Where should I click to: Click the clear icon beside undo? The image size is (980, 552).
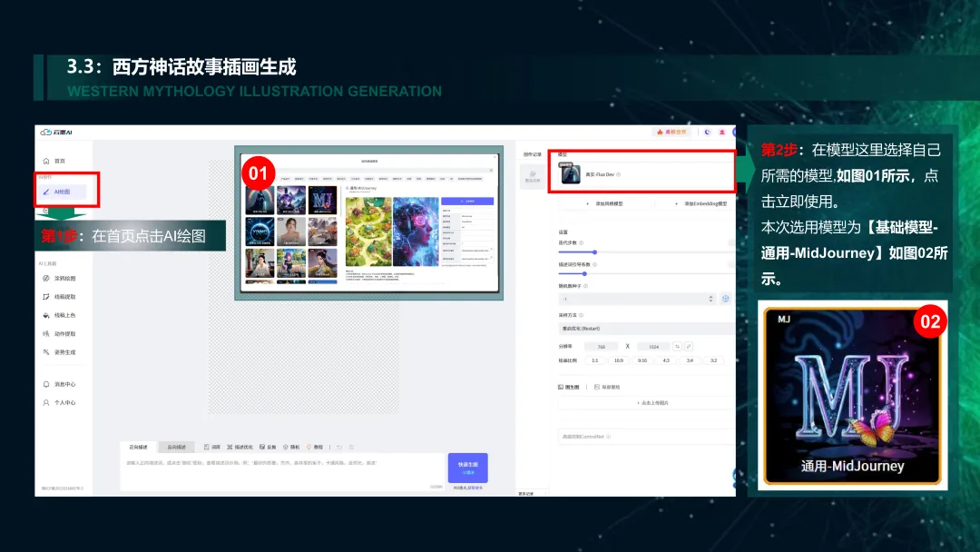click(x=351, y=448)
